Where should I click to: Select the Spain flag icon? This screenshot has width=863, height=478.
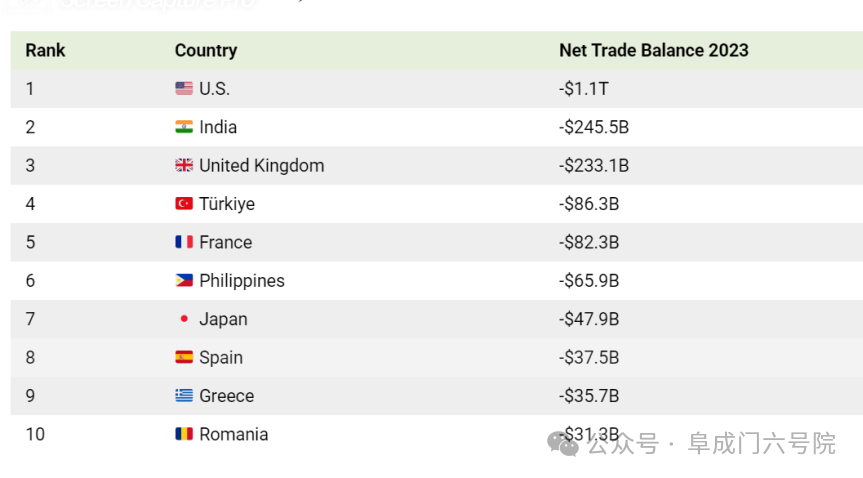click(x=184, y=357)
